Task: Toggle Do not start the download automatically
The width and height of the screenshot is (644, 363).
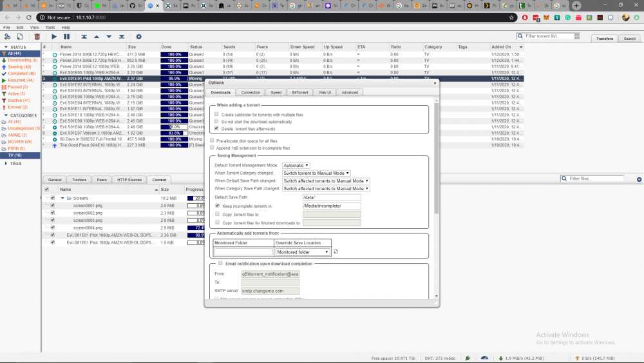Action: point(216,121)
